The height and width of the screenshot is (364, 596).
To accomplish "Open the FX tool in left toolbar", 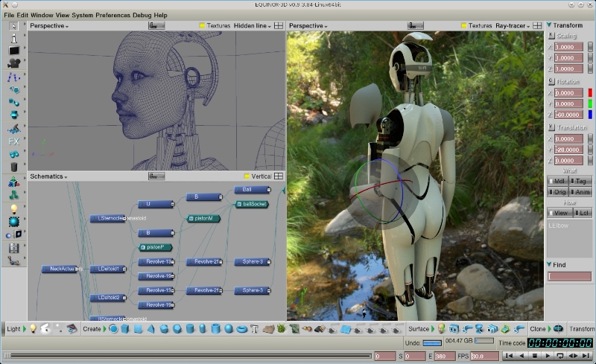I will 13,141.
